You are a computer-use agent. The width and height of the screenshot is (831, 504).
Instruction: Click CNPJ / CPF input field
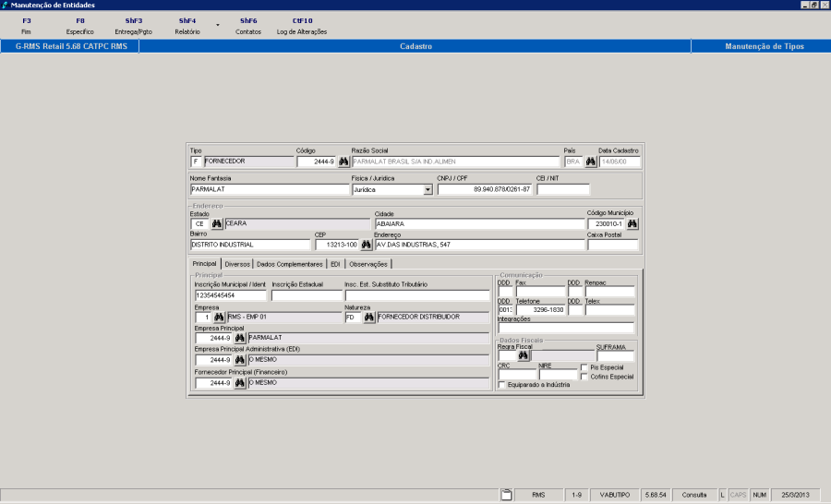point(485,189)
